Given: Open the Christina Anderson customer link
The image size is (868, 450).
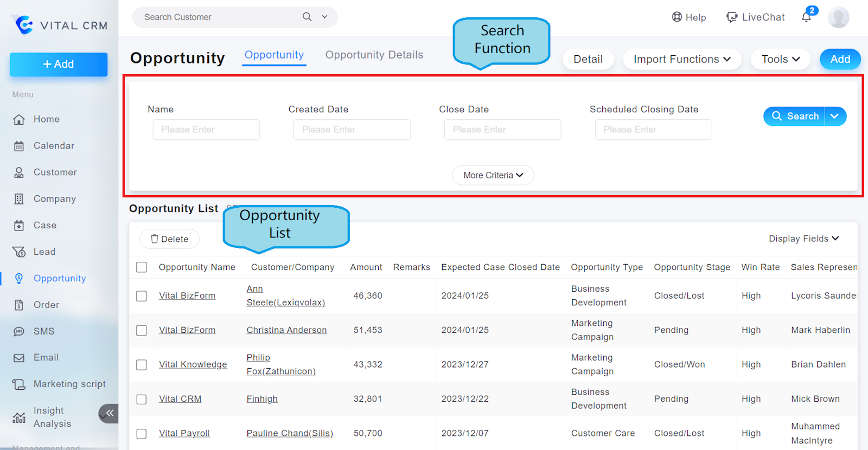Looking at the screenshot, I should (286, 330).
